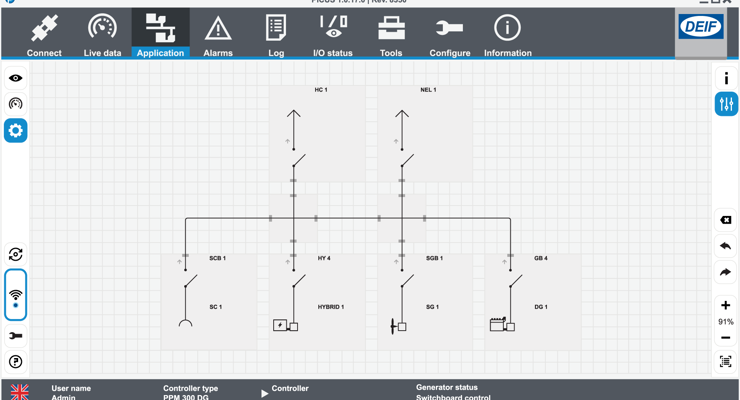Open I/O status page
This screenshot has height=400, width=740.
pyautogui.click(x=333, y=34)
